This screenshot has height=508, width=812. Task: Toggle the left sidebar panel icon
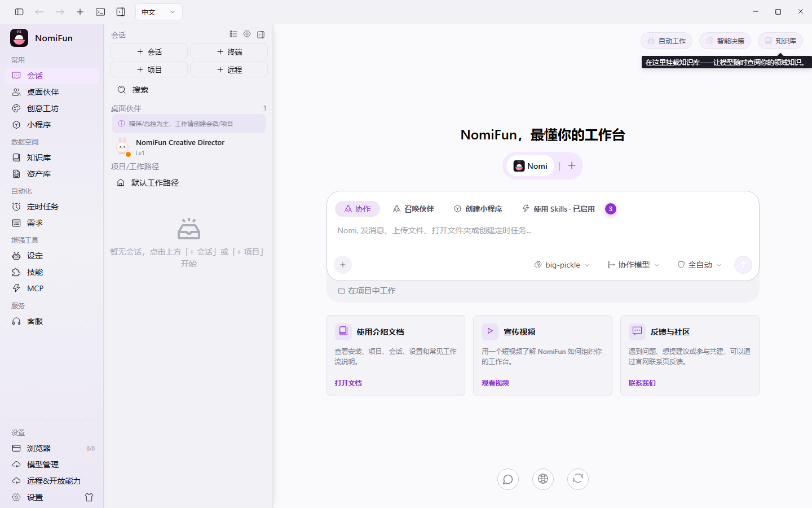click(x=19, y=12)
